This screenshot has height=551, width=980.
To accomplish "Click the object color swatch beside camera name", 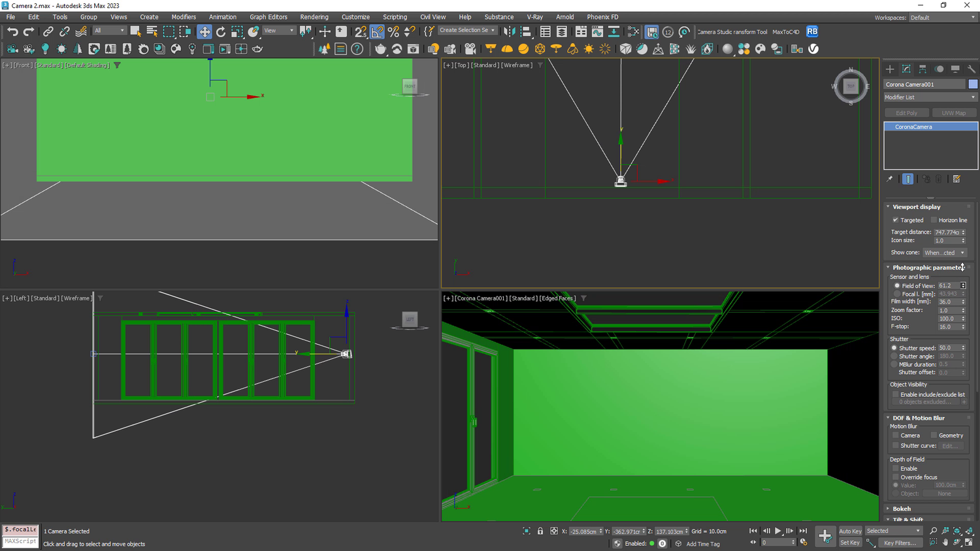I will click(x=973, y=84).
